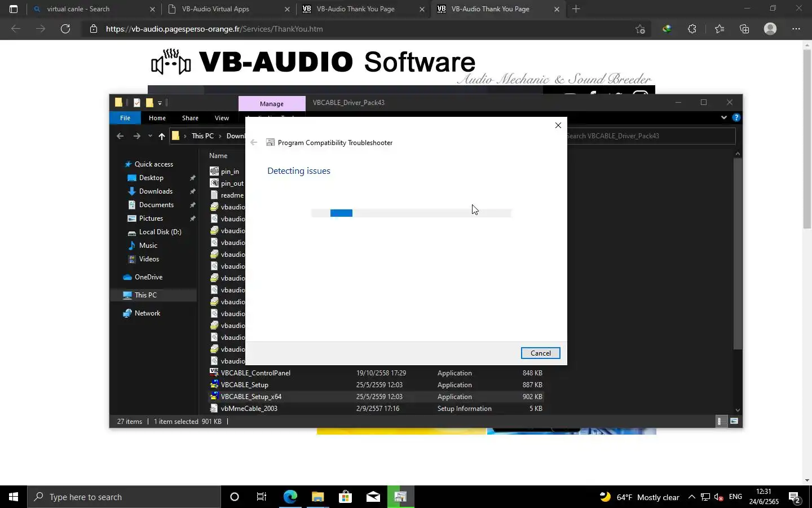Click the Search VBCABLE_Driver_Pack43 box
This screenshot has height=508, width=812.
(651, 136)
